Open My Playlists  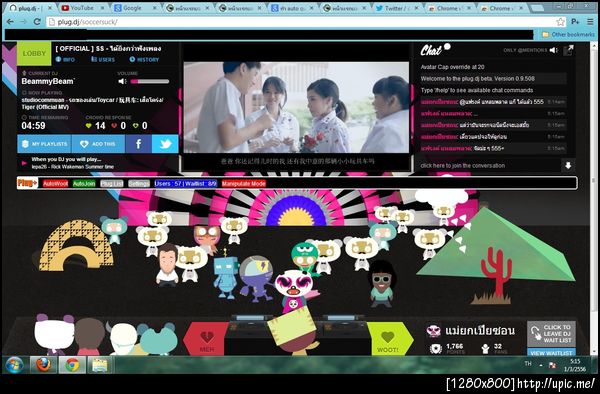44,144
